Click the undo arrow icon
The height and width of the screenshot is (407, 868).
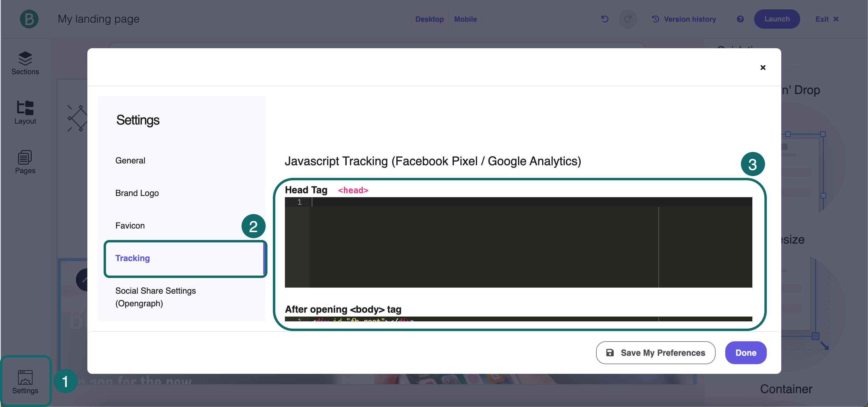pos(605,19)
